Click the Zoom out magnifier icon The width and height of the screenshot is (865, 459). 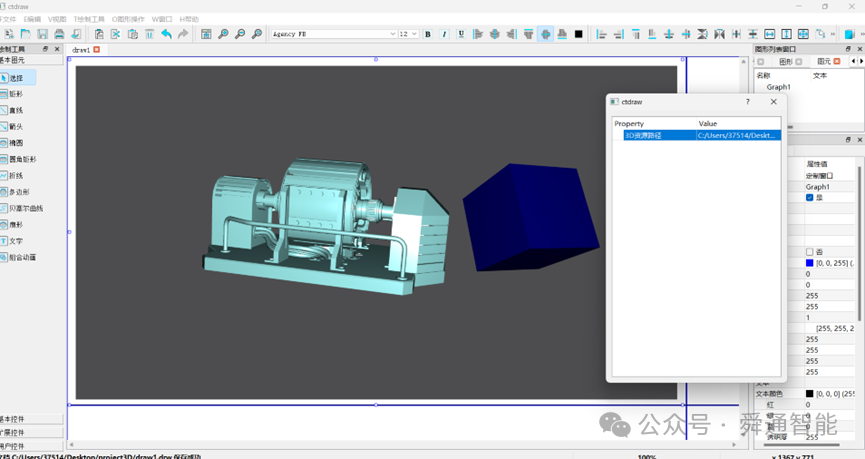tap(240, 34)
